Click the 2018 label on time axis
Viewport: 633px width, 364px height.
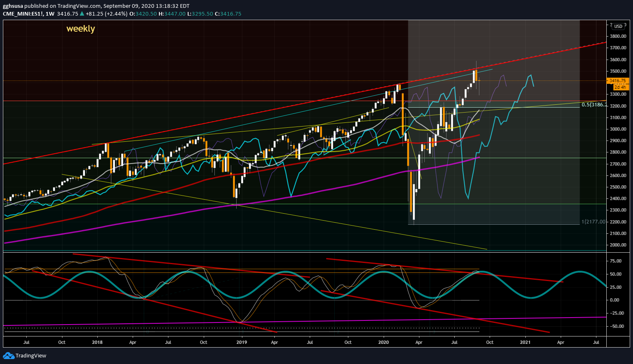point(97,342)
